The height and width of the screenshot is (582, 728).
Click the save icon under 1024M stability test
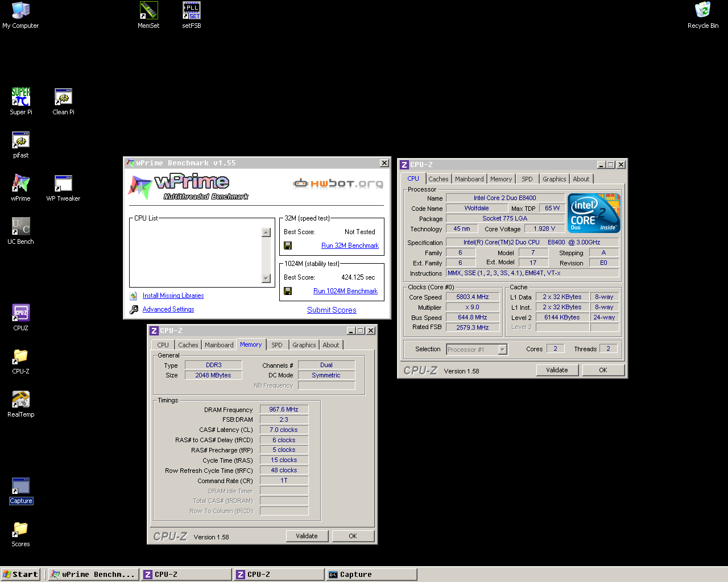[x=288, y=291]
